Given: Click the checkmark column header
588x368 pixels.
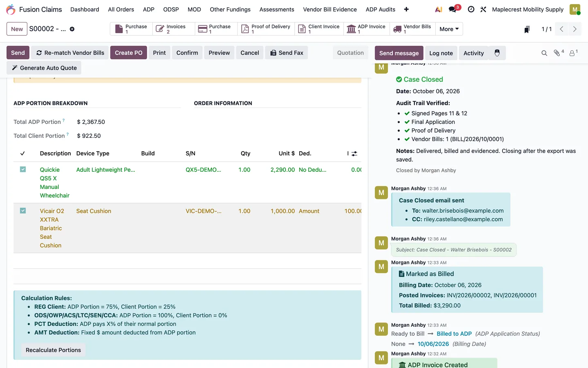Looking at the screenshot, I should click(22, 153).
